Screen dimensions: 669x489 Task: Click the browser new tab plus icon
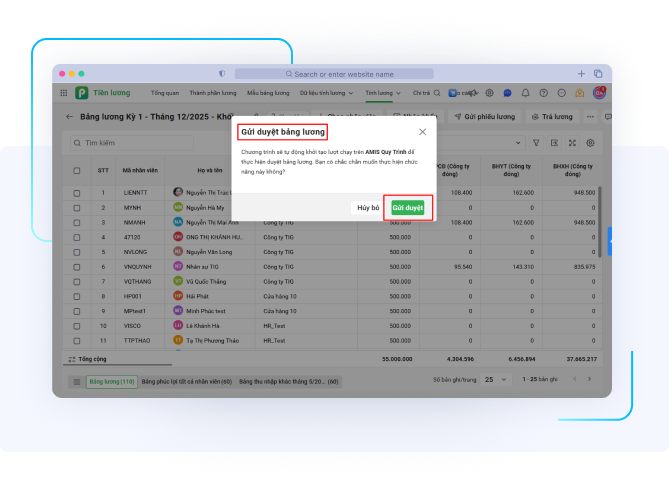click(x=582, y=73)
